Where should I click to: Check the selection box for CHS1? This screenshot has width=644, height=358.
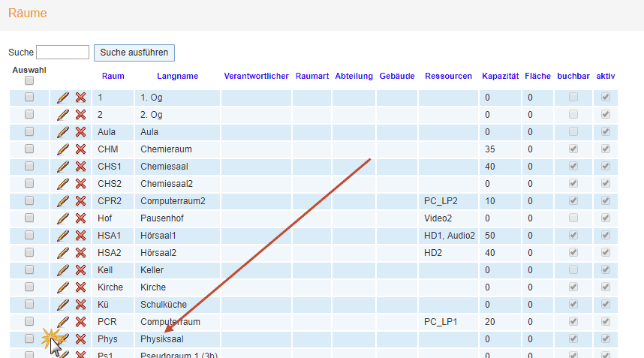(x=29, y=167)
